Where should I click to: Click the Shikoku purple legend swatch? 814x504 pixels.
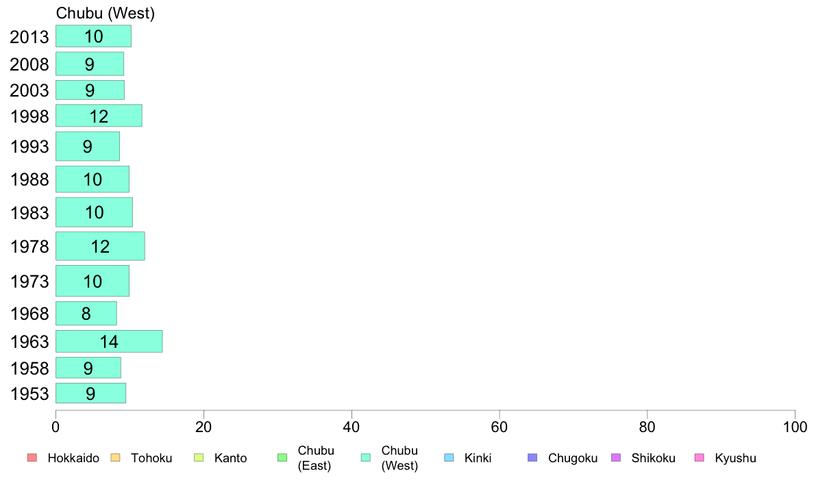(x=616, y=458)
